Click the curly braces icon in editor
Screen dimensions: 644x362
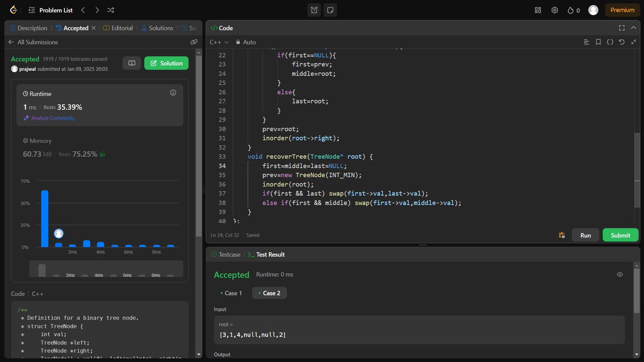click(610, 42)
